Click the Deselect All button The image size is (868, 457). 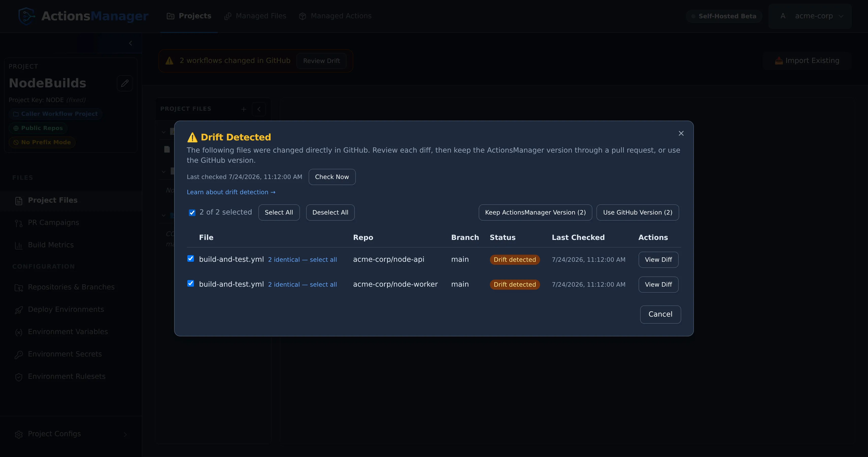click(330, 212)
